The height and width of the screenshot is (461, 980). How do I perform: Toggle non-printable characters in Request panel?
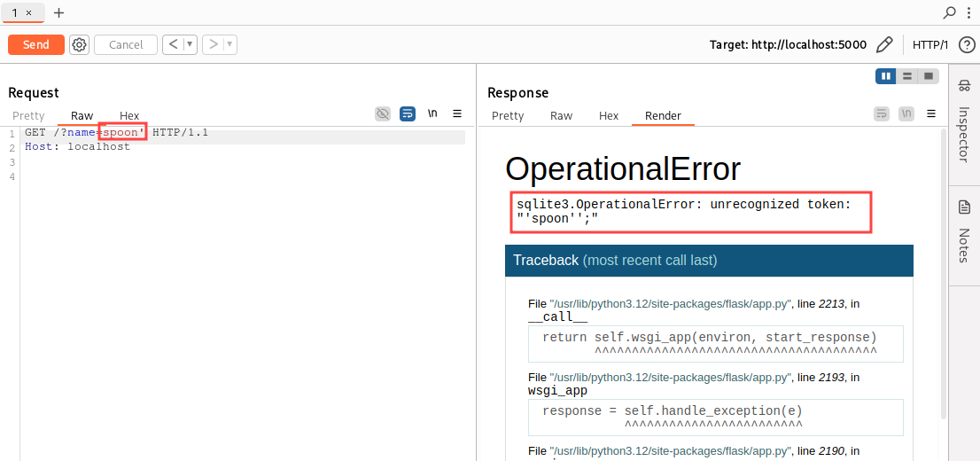[x=432, y=113]
